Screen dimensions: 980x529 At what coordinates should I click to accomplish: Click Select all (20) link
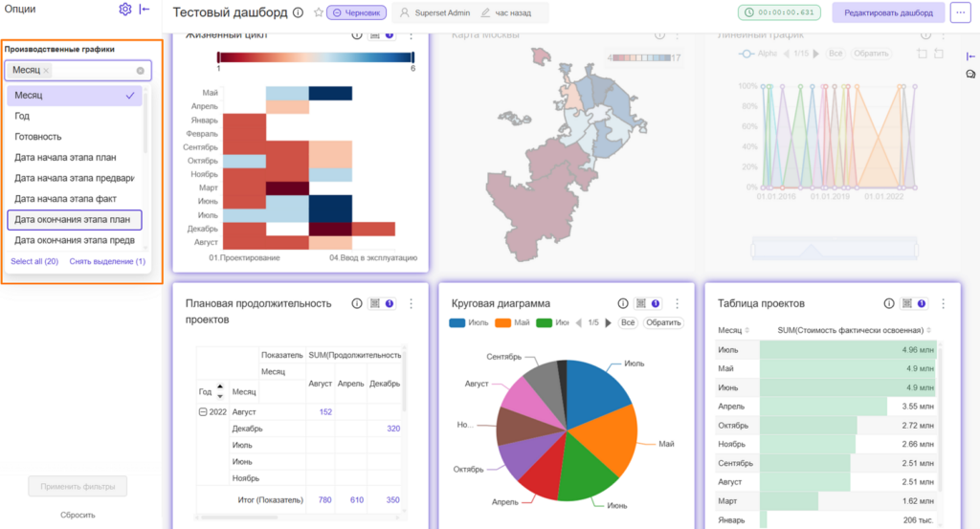click(34, 262)
